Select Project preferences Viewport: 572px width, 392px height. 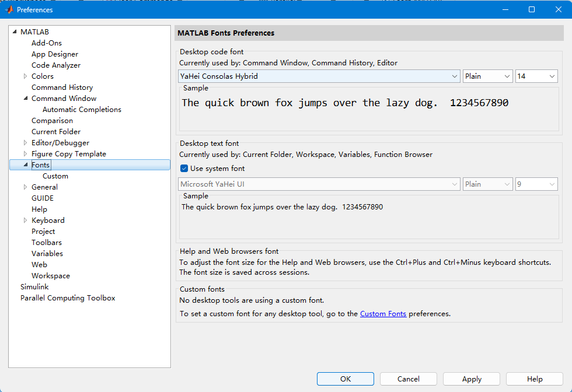coord(43,232)
